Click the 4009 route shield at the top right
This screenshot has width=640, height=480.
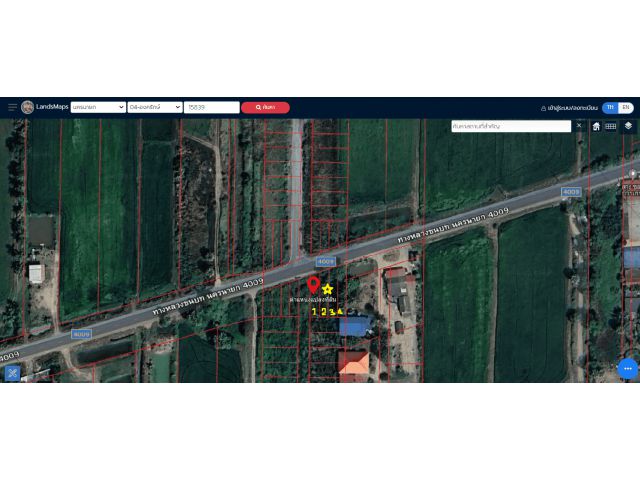tap(571, 192)
